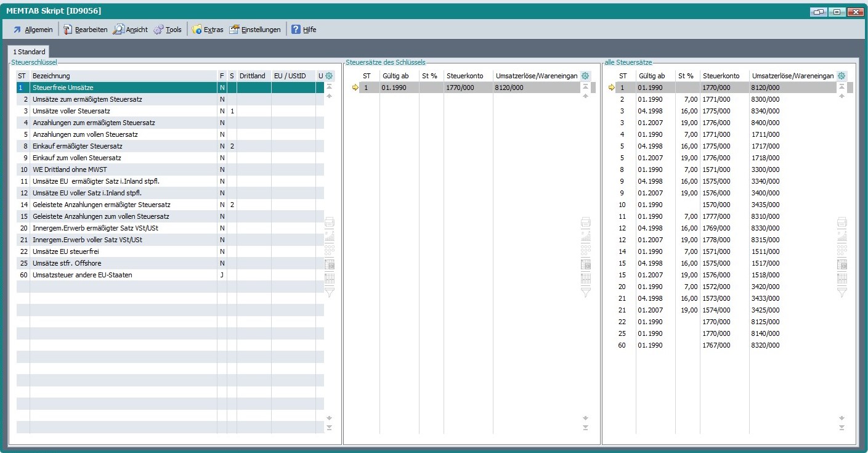Click gear icon in Steuersätze des Schlüssels panel
The image size is (868, 453).
[x=585, y=76]
